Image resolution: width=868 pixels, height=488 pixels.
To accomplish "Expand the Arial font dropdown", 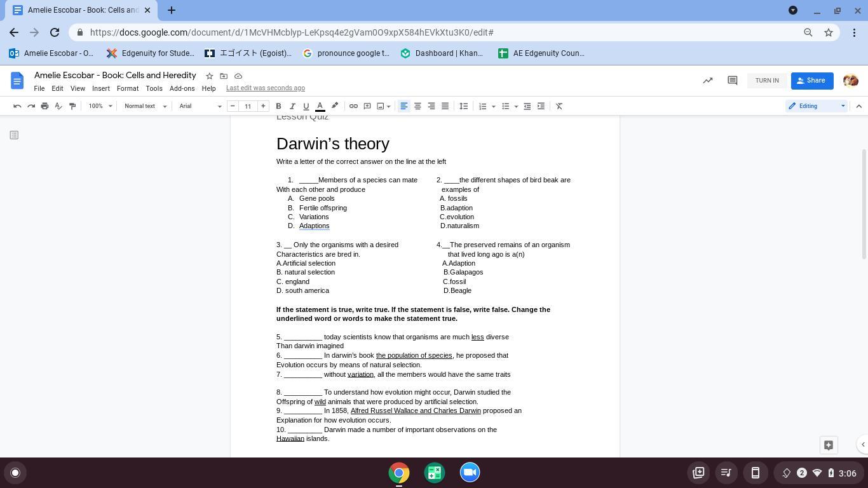I will click(200, 106).
